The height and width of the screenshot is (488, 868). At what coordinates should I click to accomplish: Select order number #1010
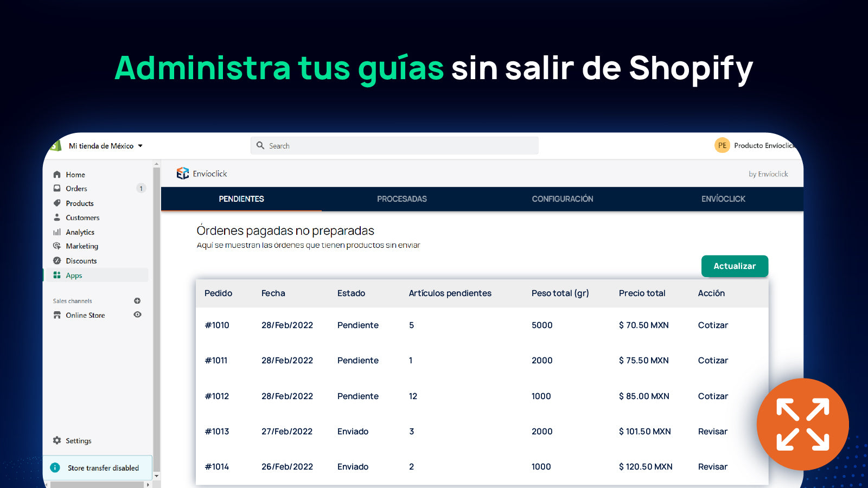[217, 325]
